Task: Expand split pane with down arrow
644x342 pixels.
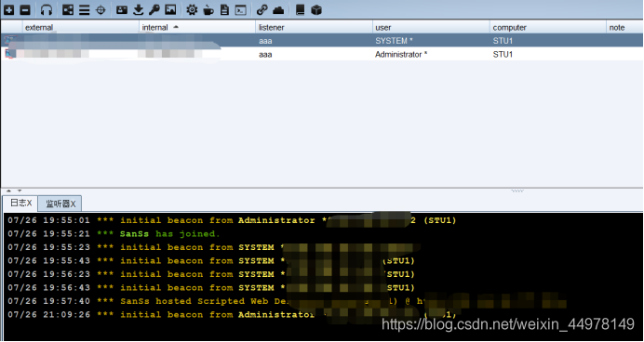Action: (20, 191)
